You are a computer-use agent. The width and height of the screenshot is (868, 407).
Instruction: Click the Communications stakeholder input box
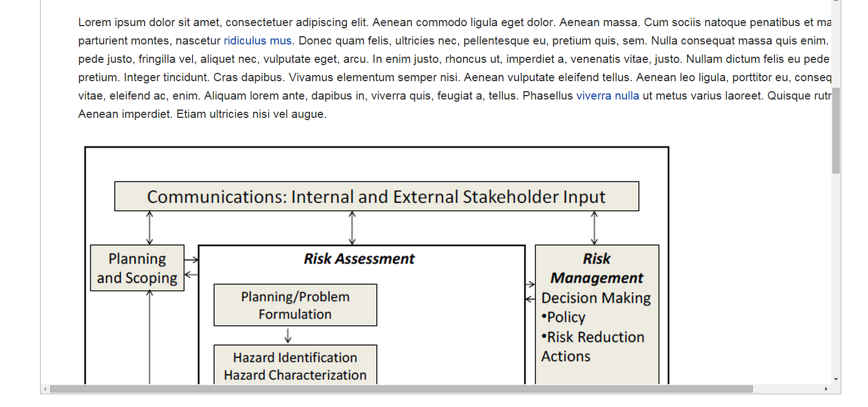377,196
